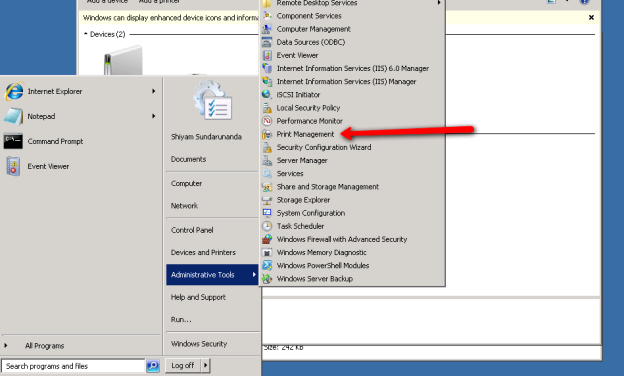Click the pinned Event Viewer icon
Image resolution: width=624 pixels, height=376 pixels.
(13, 166)
